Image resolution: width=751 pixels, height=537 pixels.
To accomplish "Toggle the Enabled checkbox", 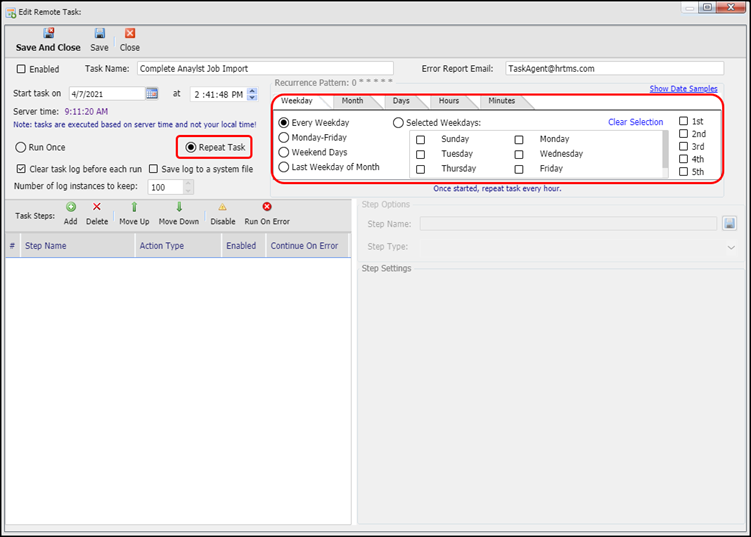I will (21, 69).
